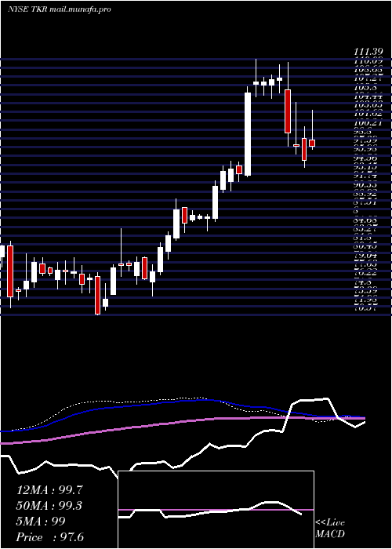
Task: Click the 'NYSE TKR mail.munafa.pro' chart title
Action: [x=59, y=9]
